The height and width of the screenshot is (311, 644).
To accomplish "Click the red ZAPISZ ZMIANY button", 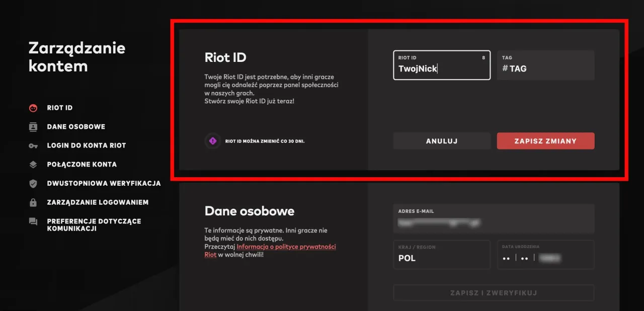I will (x=545, y=141).
